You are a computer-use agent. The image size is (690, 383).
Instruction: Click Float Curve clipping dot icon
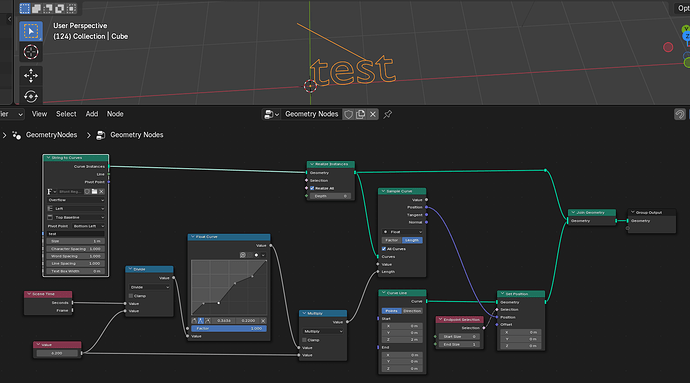tap(256, 255)
